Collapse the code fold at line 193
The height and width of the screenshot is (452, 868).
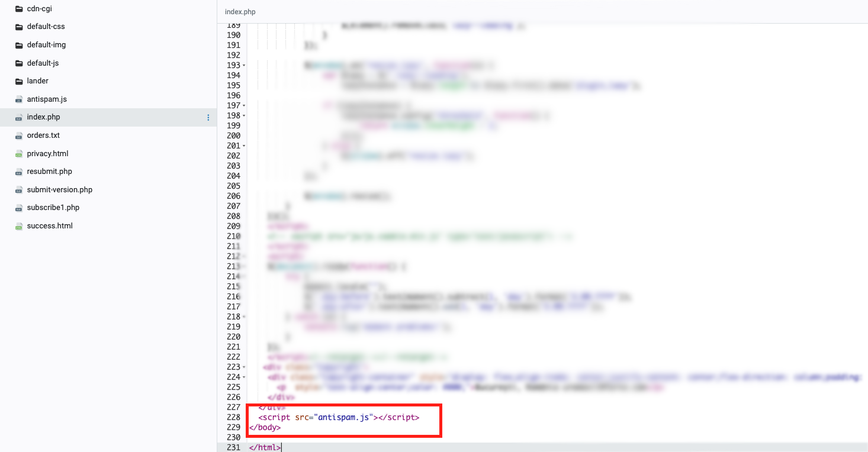click(x=245, y=65)
